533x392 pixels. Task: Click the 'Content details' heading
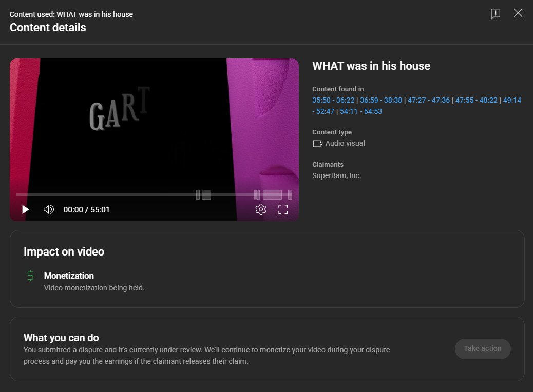(x=48, y=28)
